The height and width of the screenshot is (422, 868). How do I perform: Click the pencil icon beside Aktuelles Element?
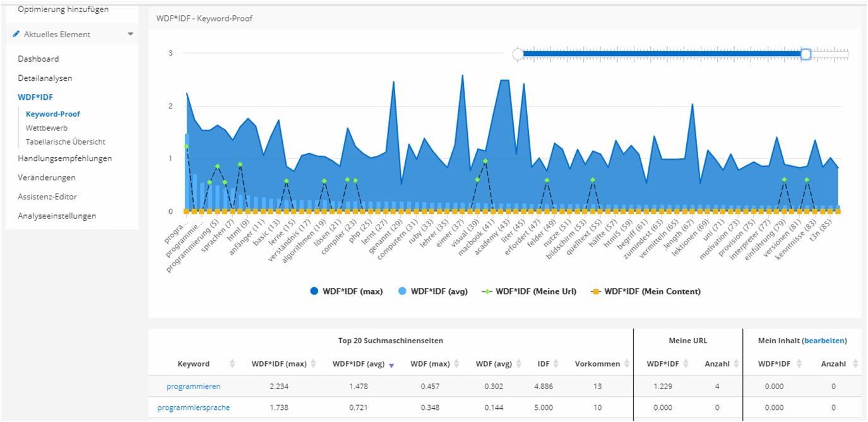click(16, 34)
